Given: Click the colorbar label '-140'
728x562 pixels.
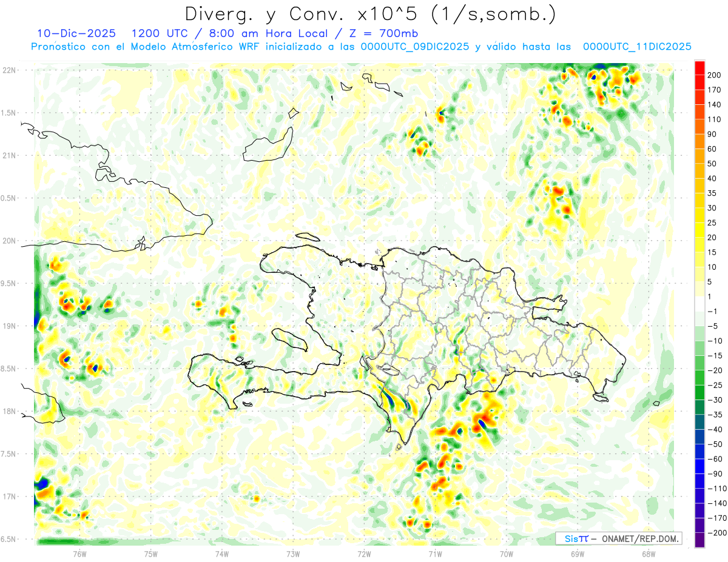Looking at the screenshot, I should click(x=717, y=503).
